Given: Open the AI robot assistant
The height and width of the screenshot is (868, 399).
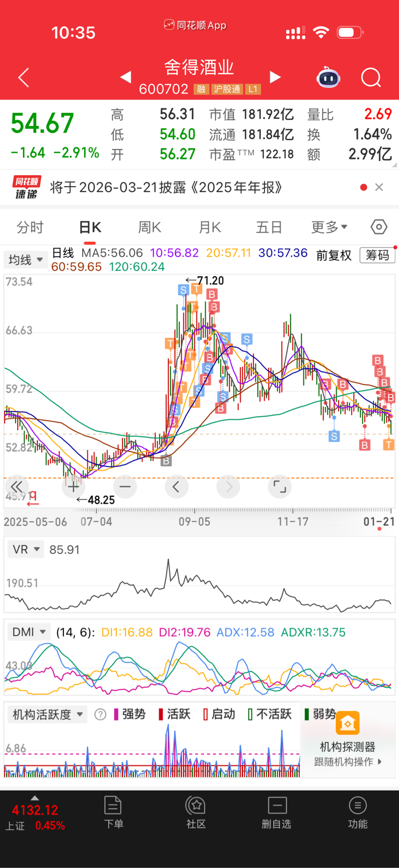Looking at the screenshot, I should tap(328, 78).
